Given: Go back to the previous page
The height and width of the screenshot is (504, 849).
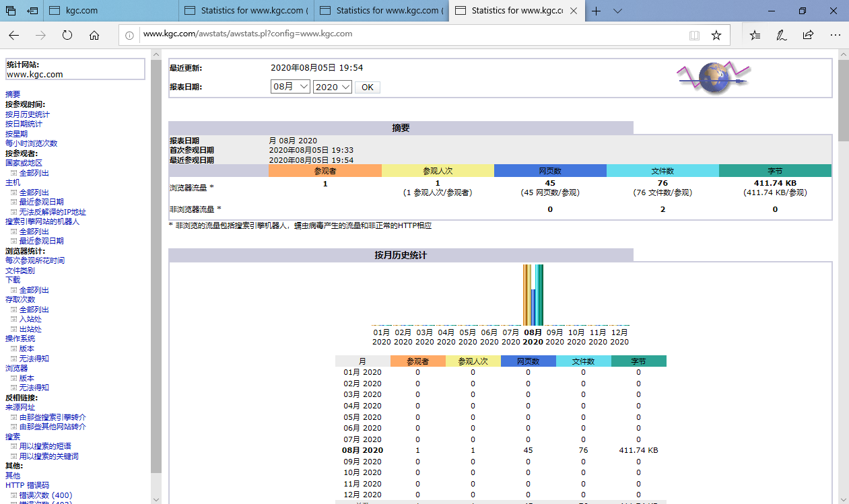Looking at the screenshot, I should [14, 35].
